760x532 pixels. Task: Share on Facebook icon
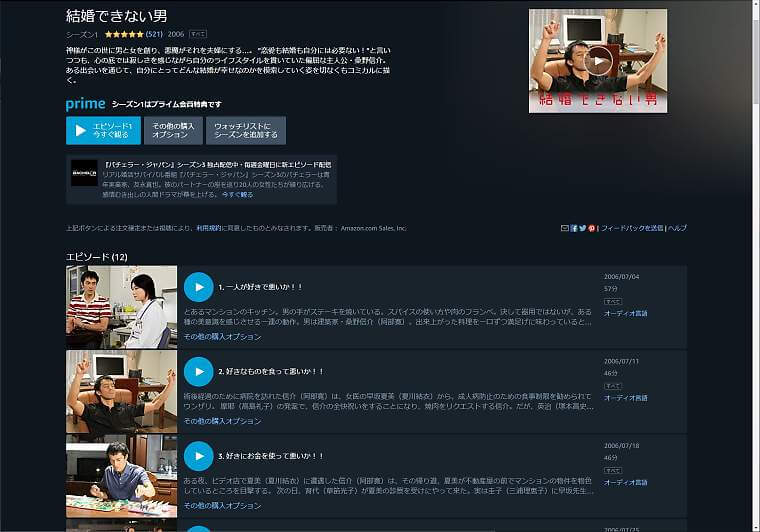coord(574,228)
